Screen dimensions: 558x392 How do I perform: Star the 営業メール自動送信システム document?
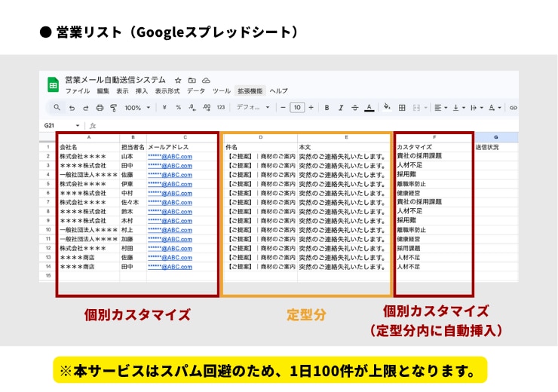(178, 81)
